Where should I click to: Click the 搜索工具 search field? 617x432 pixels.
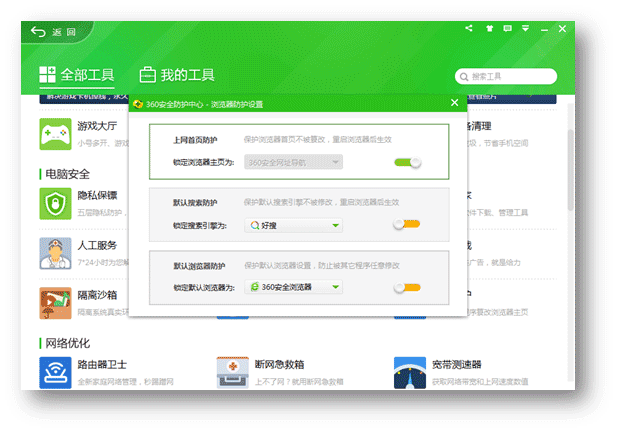click(510, 76)
